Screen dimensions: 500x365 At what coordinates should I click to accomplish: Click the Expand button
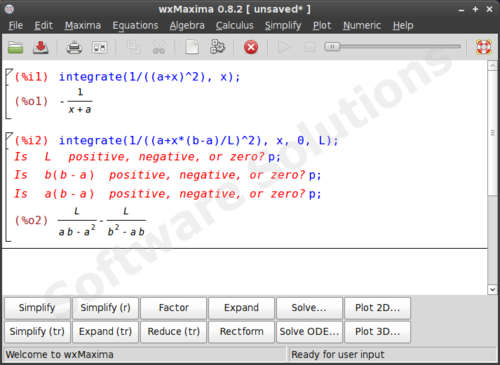point(242,308)
